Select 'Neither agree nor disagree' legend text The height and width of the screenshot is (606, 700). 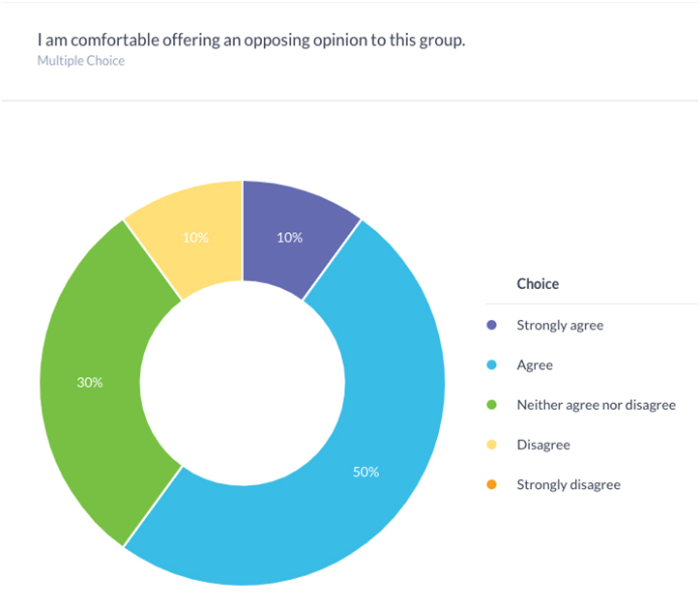pyautogui.click(x=596, y=405)
